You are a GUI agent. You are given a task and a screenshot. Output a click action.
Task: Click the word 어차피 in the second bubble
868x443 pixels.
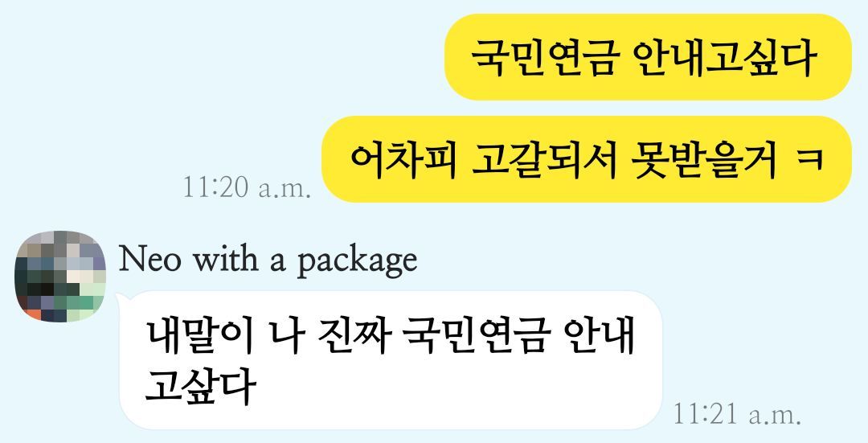pos(404,159)
